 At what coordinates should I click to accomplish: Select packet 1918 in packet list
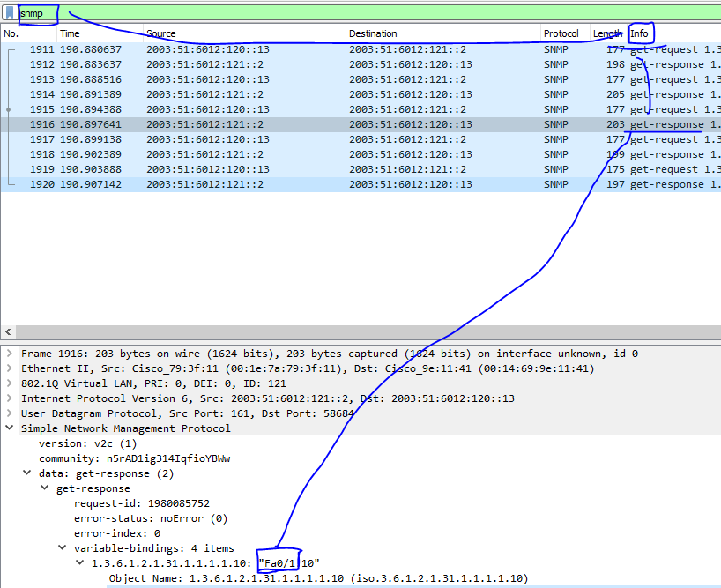[x=360, y=154]
